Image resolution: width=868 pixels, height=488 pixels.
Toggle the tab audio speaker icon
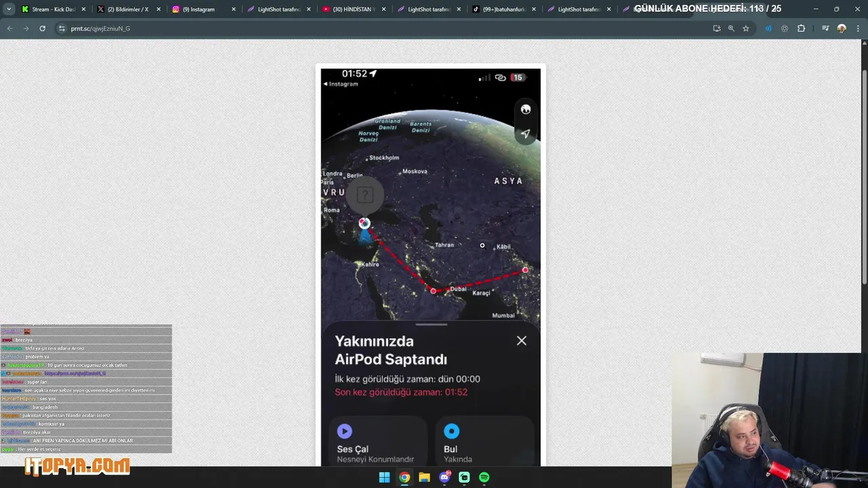coord(768,28)
